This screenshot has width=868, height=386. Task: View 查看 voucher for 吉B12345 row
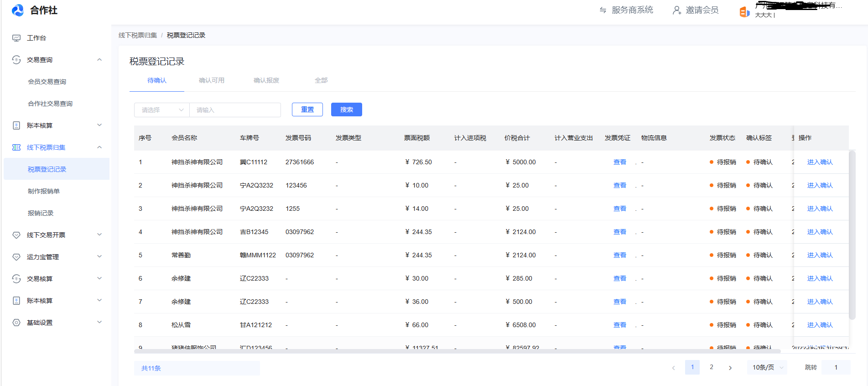[620, 232]
